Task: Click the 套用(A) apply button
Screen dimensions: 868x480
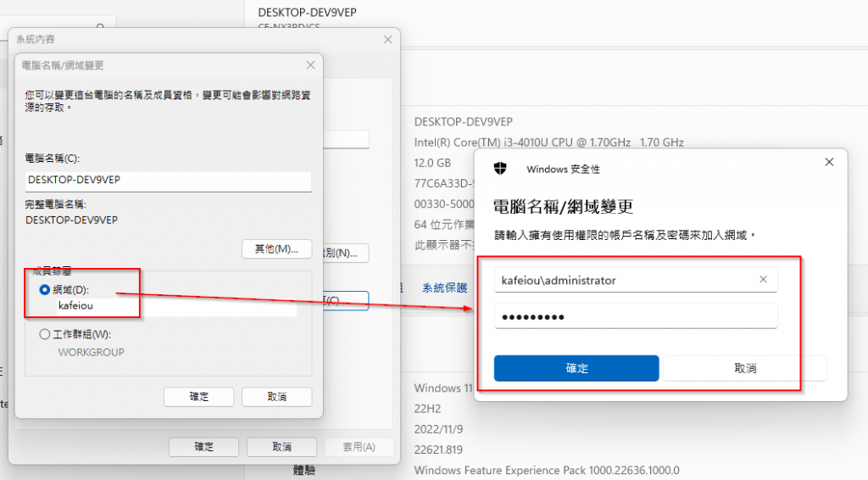Action: tap(359, 447)
